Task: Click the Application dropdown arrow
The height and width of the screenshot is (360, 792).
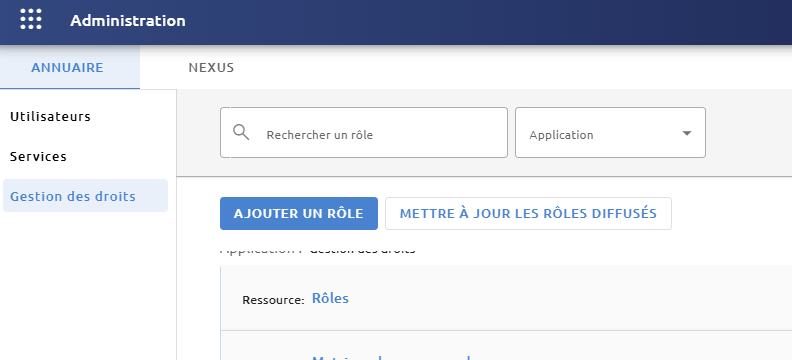Action: point(686,133)
